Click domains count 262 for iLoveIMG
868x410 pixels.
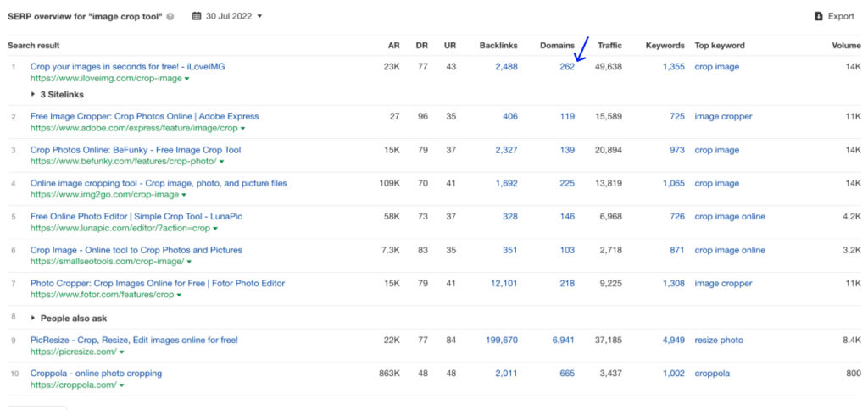tap(567, 67)
